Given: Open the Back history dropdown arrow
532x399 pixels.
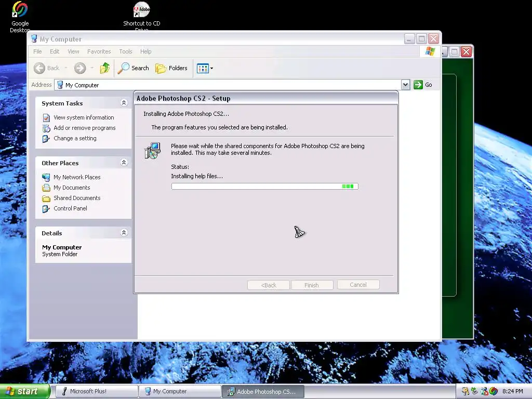Looking at the screenshot, I should click(65, 68).
